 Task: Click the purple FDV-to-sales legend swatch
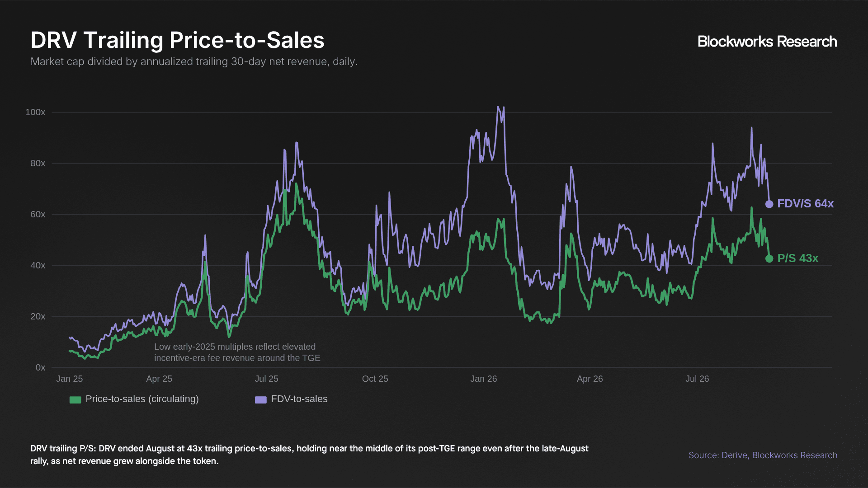point(261,400)
